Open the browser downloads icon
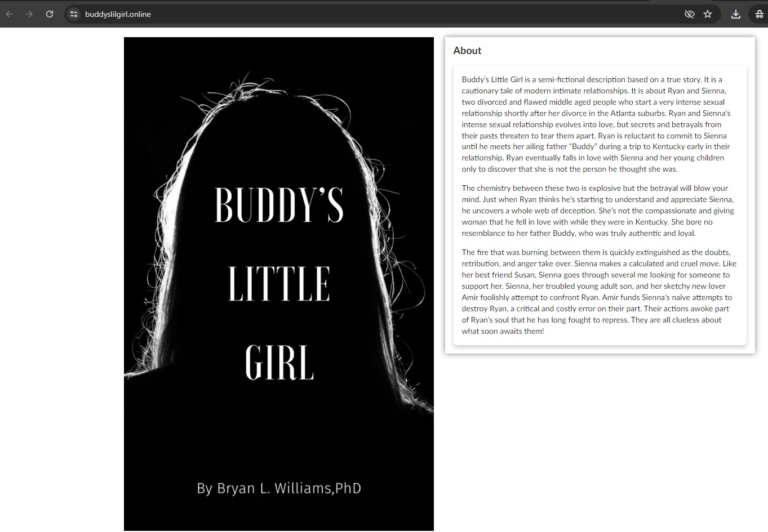The image size is (768, 532). coord(736,14)
